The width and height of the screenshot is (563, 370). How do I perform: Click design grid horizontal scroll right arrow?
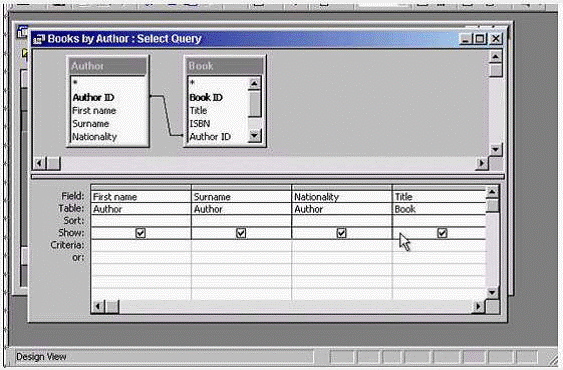coord(478,306)
